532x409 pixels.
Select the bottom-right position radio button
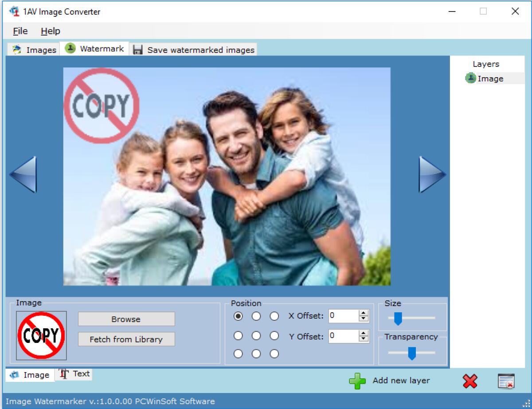(x=274, y=354)
